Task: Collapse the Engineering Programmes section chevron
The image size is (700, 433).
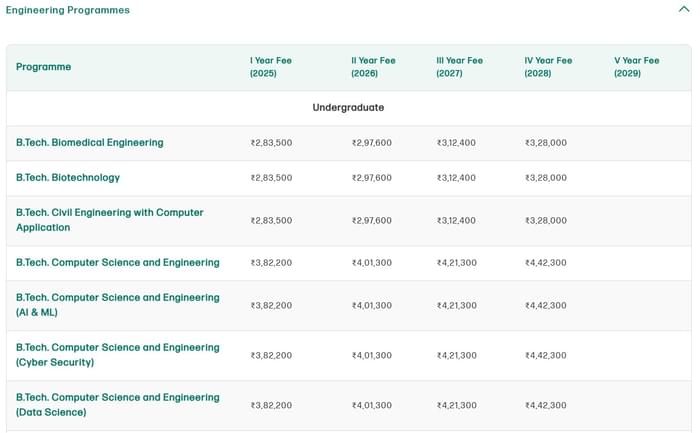Action: point(684,9)
